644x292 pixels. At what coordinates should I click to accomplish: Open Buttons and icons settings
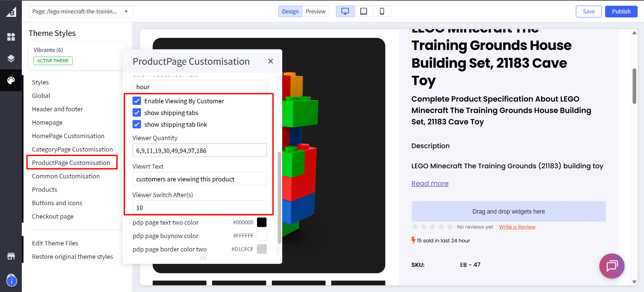pyautogui.click(x=57, y=203)
